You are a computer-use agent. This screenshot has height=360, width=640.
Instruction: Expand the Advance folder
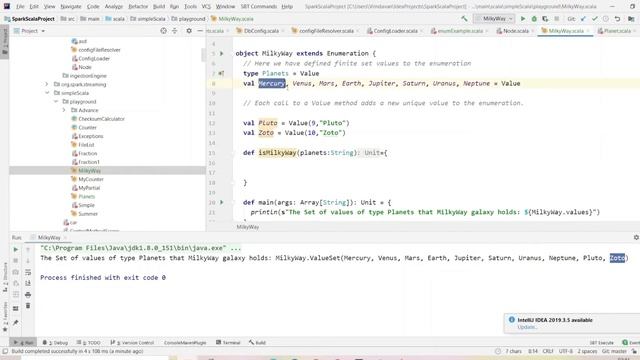64,110
